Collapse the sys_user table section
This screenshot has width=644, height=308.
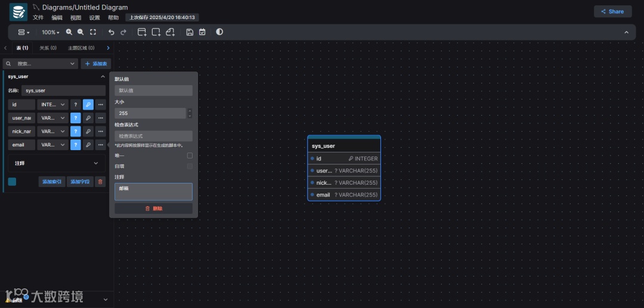tap(103, 77)
